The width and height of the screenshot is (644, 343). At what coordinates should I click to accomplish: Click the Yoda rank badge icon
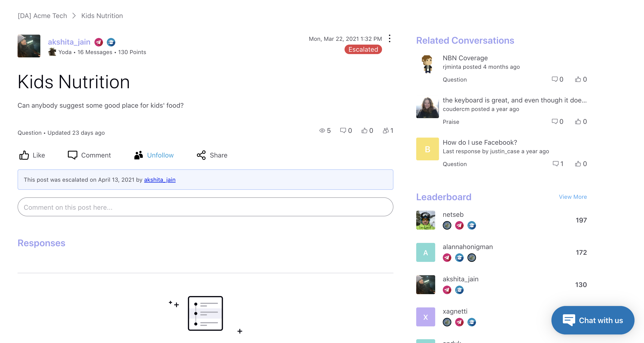(x=52, y=52)
